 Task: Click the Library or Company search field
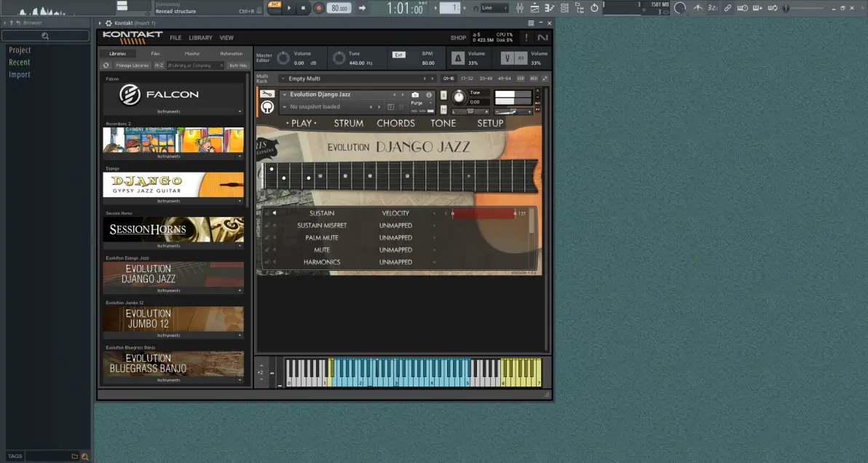coord(195,66)
